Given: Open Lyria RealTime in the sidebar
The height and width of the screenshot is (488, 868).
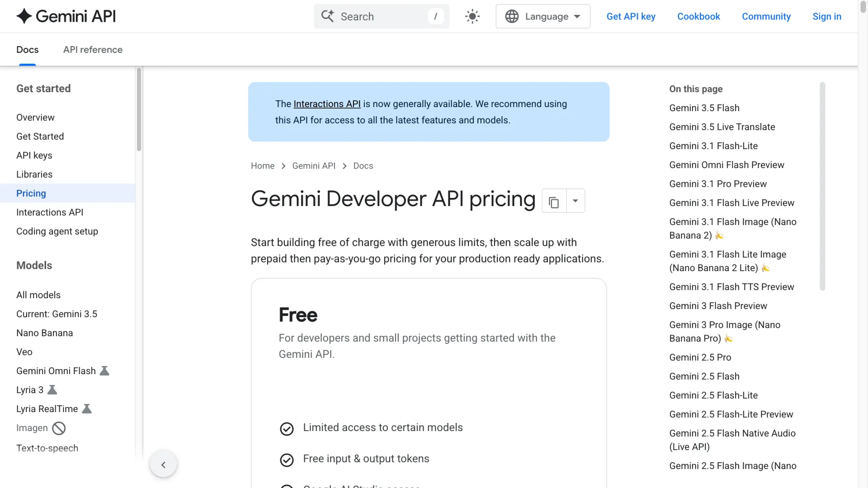Looking at the screenshot, I should tap(47, 409).
